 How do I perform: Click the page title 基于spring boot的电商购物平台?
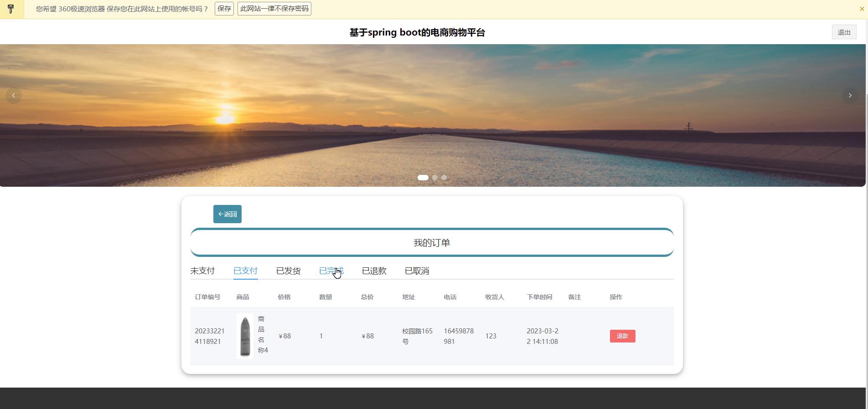[417, 32]
